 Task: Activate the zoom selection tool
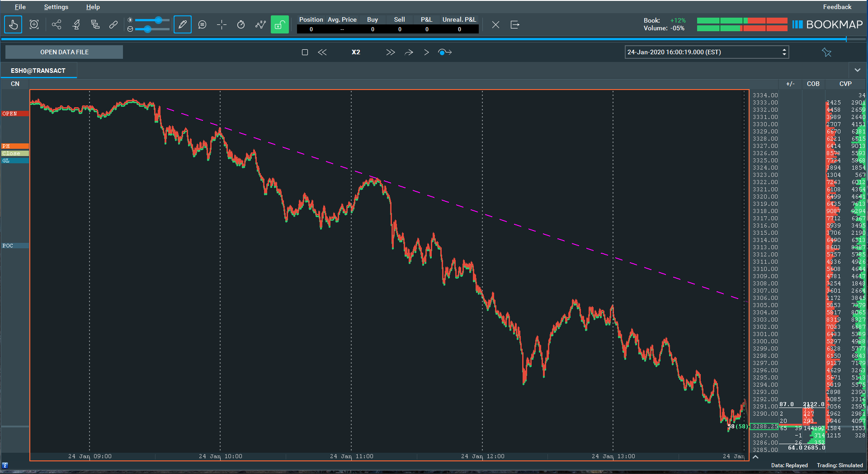(x=34, y=24)
